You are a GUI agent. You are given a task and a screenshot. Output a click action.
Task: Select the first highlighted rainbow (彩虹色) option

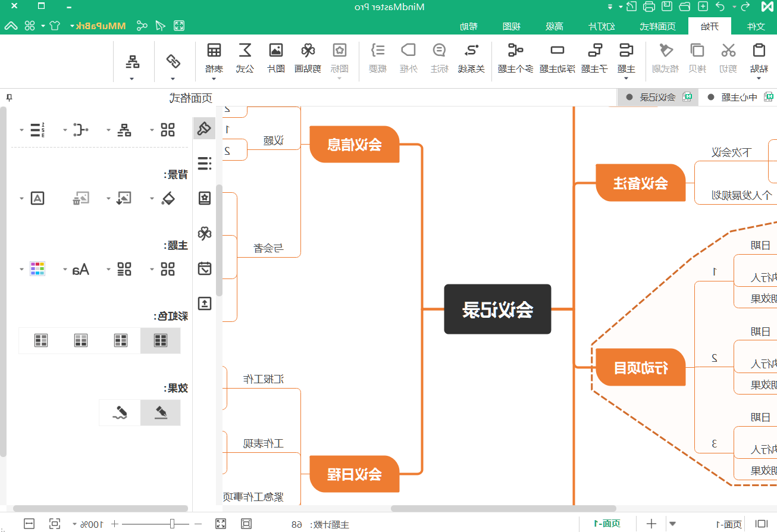click(160, 340)
